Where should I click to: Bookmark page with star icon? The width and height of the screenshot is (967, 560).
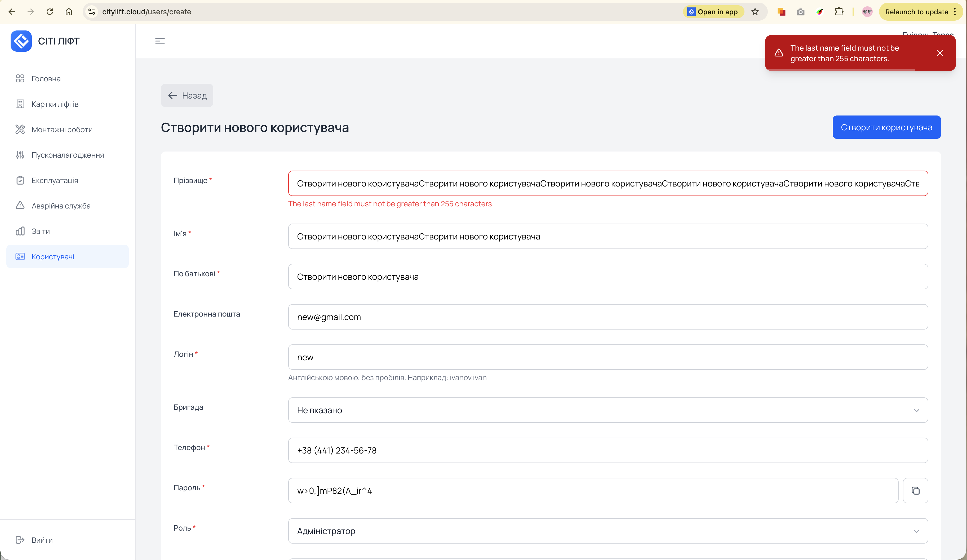[x=755, y=12]
